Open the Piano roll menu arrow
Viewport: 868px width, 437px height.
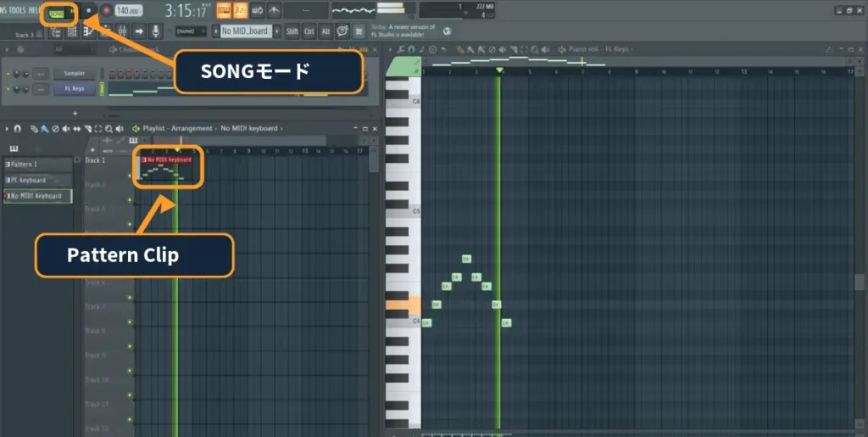point(390,49)
